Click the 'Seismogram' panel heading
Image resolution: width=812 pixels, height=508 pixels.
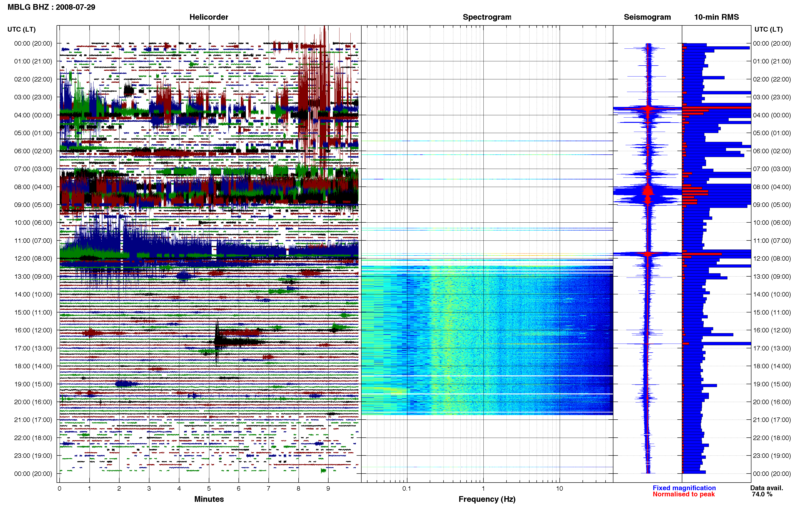click(647, 17)
